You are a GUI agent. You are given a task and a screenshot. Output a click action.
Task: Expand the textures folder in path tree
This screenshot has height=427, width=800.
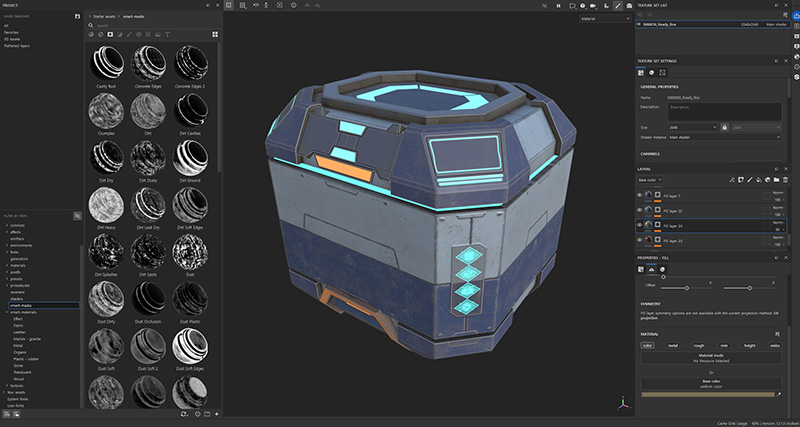[x=7, y=386]
